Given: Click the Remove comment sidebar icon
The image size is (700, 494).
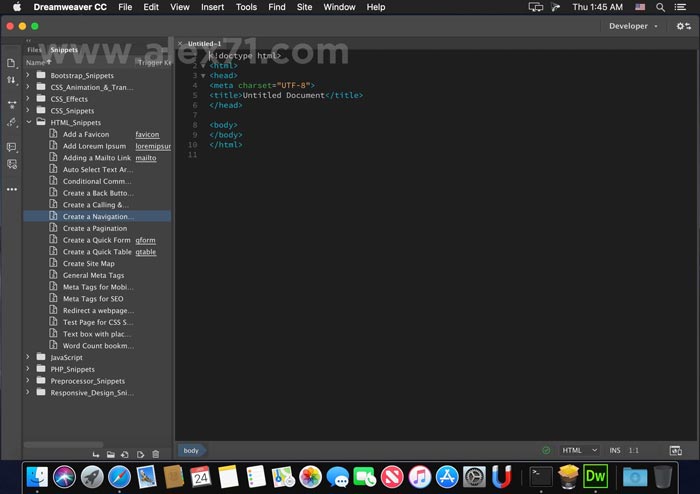Looking at the screenshot, I should click(x=12, y=164).
